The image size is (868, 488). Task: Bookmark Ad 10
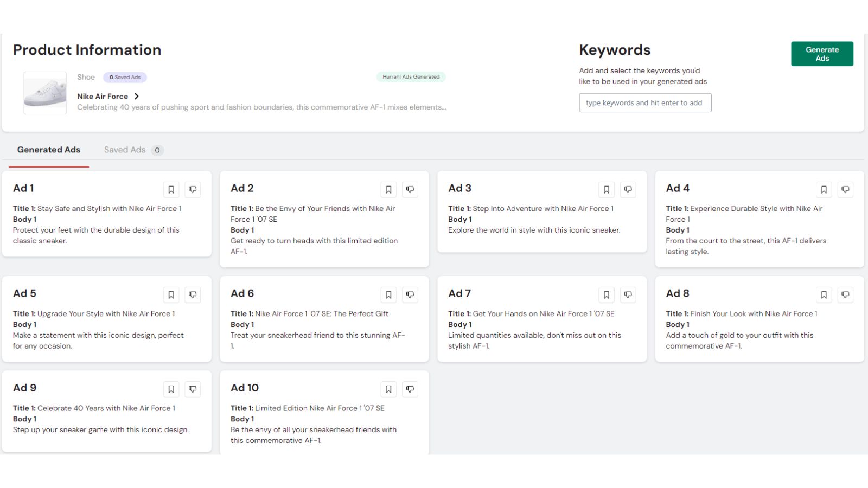pos(388,389)
